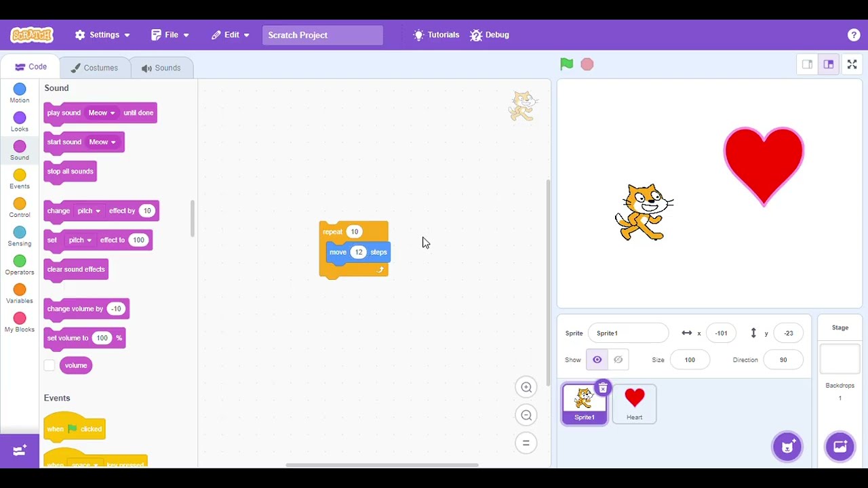Screen dimensions: 868x488
Task: Enter full screen stage mode
Action: click(852, 64)
